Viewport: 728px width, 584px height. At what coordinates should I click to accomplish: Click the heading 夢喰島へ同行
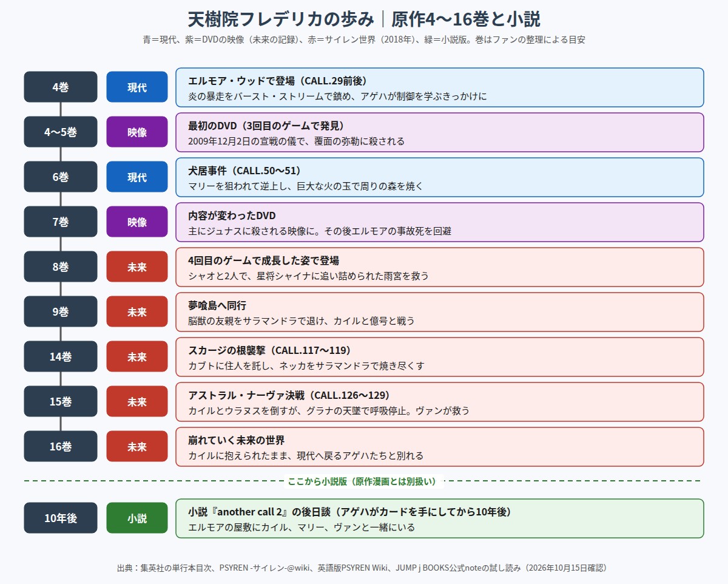[x=217, y=305]
